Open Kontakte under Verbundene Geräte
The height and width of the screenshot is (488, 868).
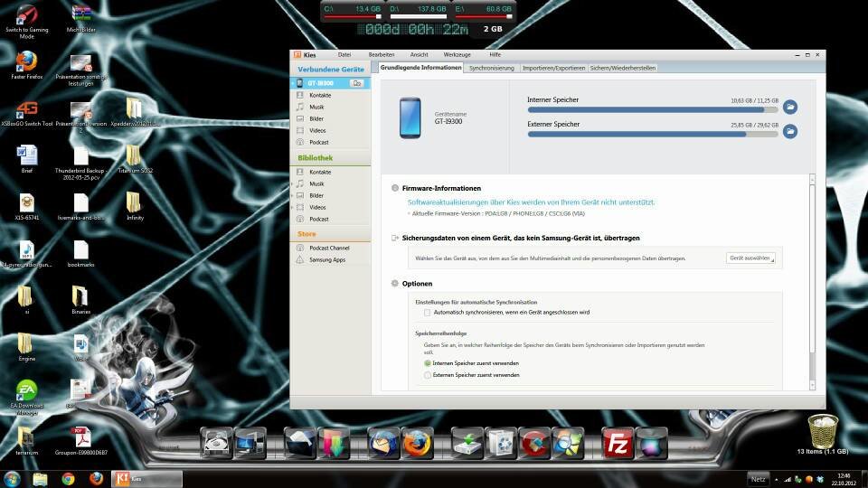pos(320,95)
